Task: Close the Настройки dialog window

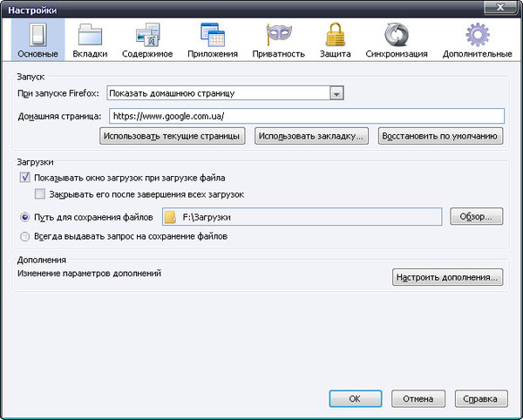Action: tap(500, 7)
